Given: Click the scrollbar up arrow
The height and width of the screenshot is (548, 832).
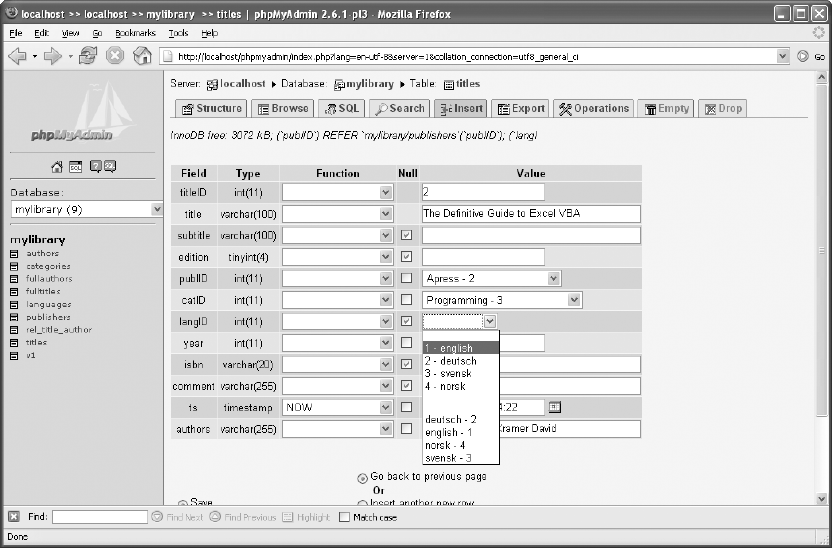Looking at the screenshot, I should [821, 78].
